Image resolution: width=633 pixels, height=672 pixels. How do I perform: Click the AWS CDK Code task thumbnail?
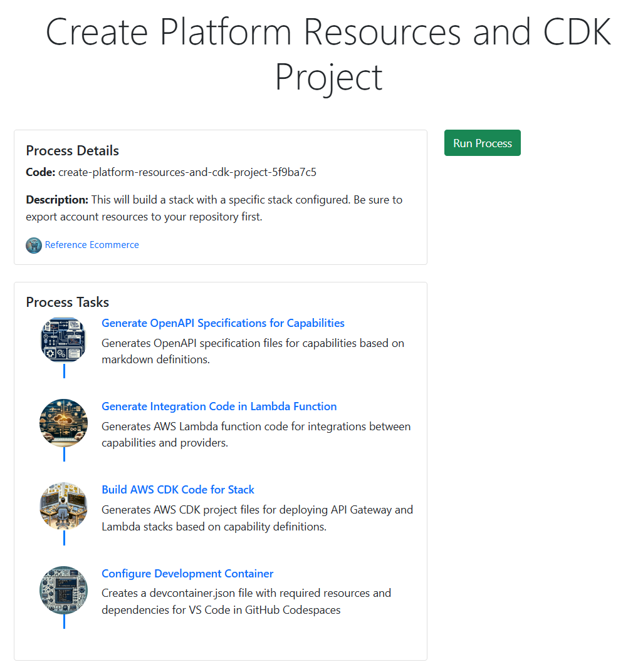63,506
